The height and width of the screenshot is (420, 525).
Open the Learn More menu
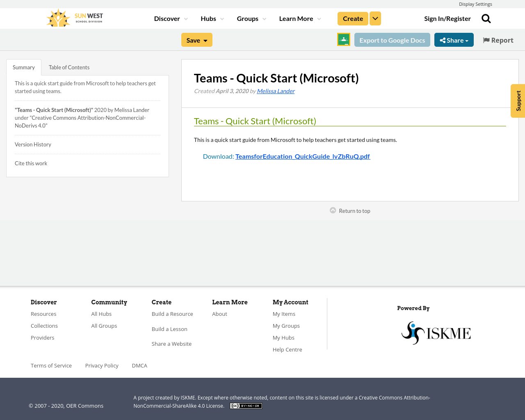(x=299, y=18)
